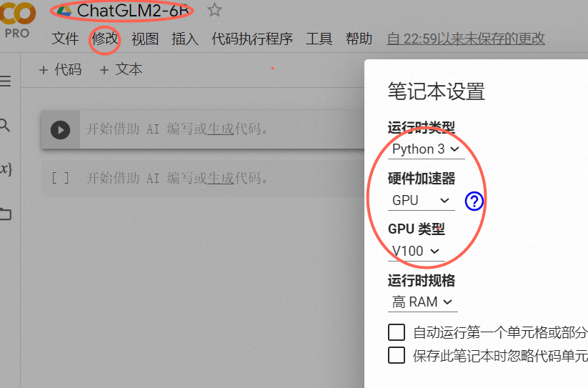The width and height of the screenshot is (588, 388).
Task: Open the GPU hardware accelerator dropdown
Action: [x=421, y=201]
